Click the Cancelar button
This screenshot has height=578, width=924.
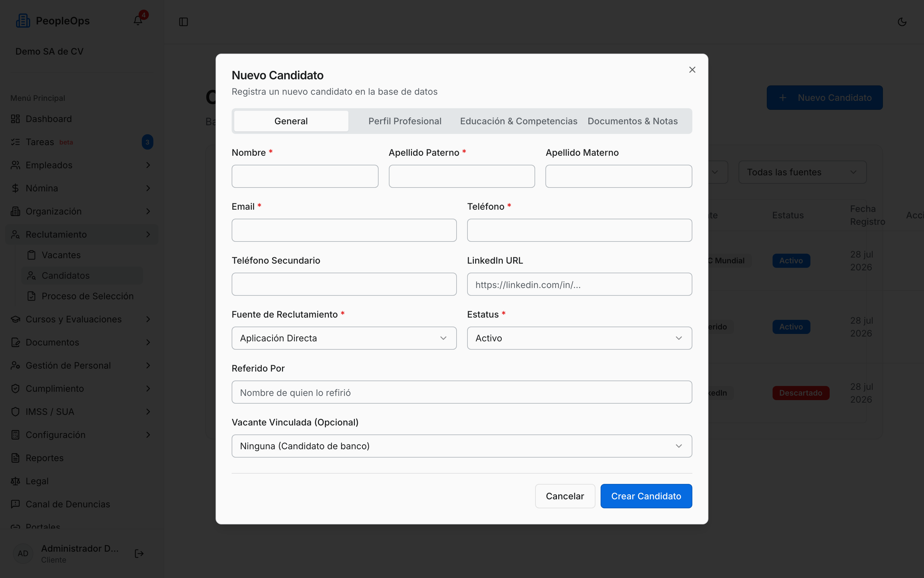(565, 496)
